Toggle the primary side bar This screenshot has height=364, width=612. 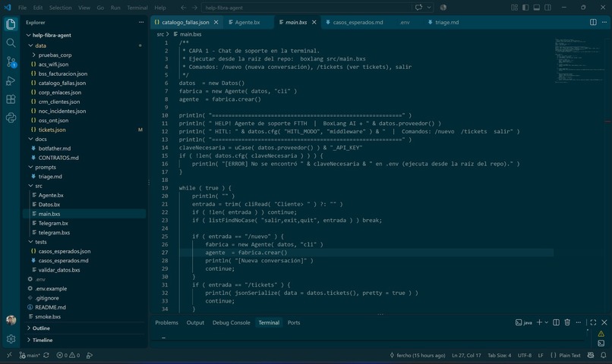pos(525,8)
